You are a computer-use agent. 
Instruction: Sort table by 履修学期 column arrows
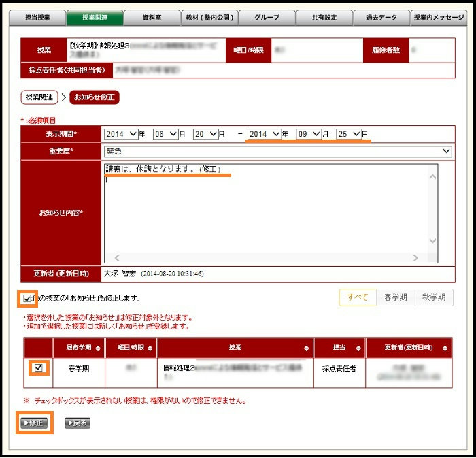[98, 348]
